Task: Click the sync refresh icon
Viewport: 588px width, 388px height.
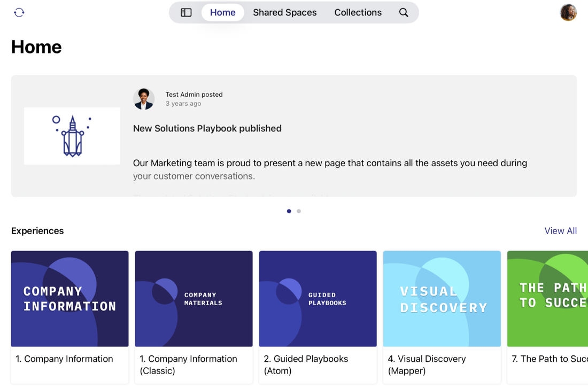Action: point(19,12)
